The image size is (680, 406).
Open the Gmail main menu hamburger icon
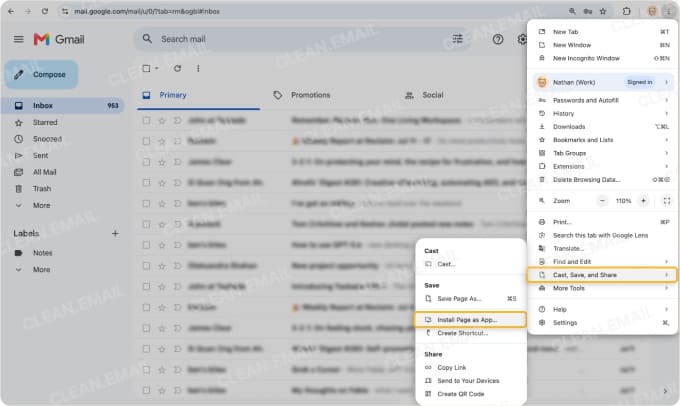pyautogui.click(x=19, y=39)
